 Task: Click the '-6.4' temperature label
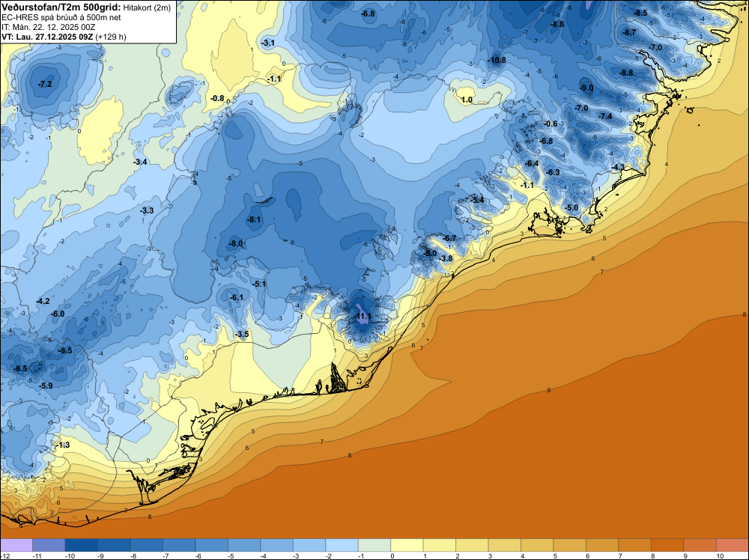coord(532,163)
